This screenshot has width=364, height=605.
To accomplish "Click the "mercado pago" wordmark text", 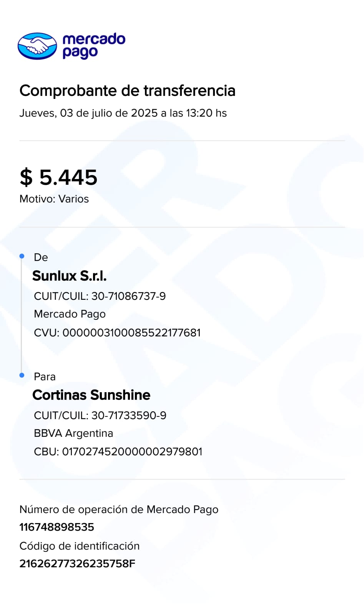I will pos(93,45).
